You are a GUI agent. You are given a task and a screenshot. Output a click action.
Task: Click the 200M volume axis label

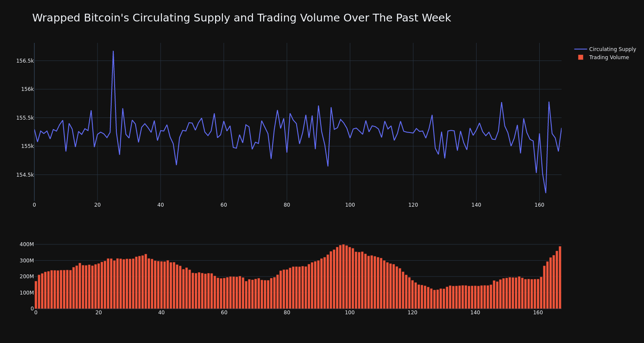pyautogui.click(x=27, y=277)
